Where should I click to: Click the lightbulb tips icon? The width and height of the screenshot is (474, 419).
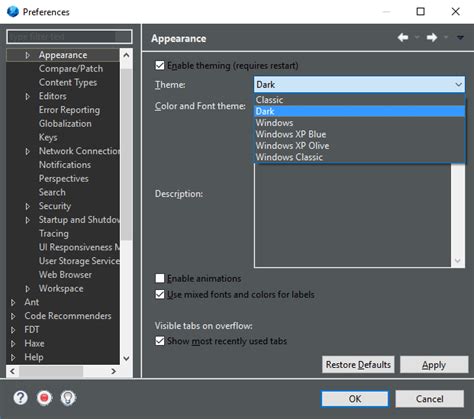point(68,398)
